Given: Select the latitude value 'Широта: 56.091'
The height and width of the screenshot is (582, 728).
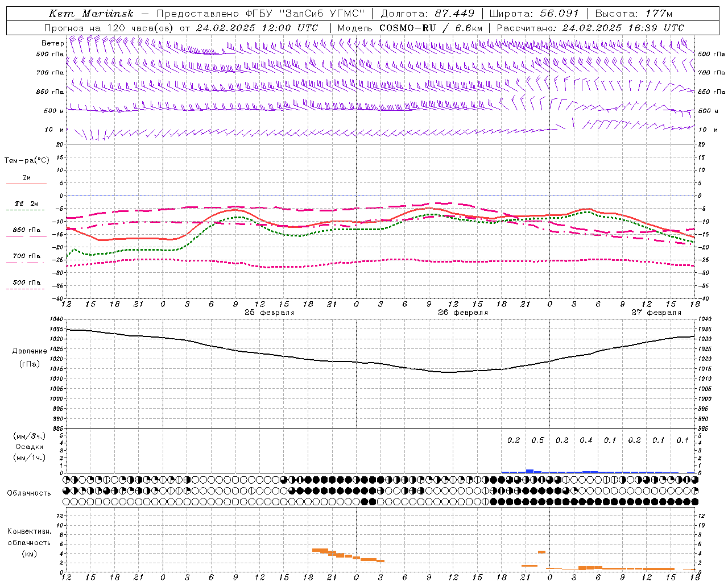Looking at the screenshot, I should [x=533, y=14].
